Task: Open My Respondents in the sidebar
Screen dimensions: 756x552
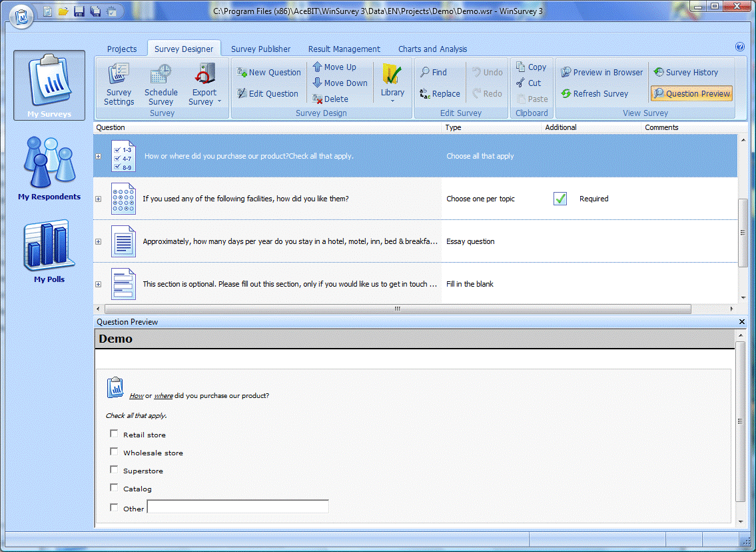Action: tap(49, 169)
